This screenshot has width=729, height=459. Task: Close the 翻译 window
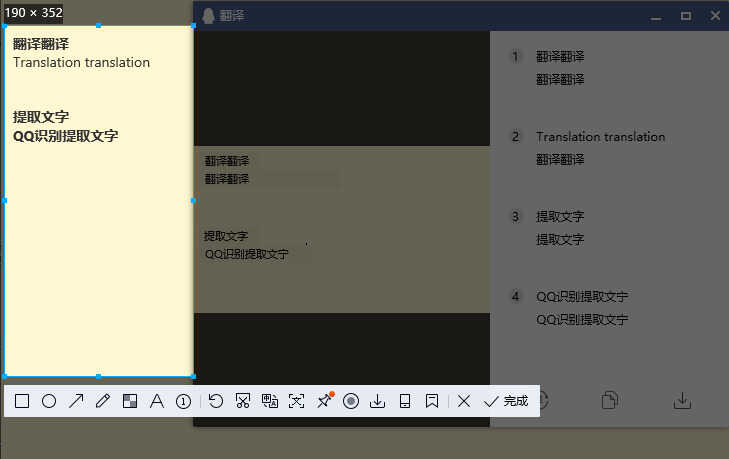(715, 16)
